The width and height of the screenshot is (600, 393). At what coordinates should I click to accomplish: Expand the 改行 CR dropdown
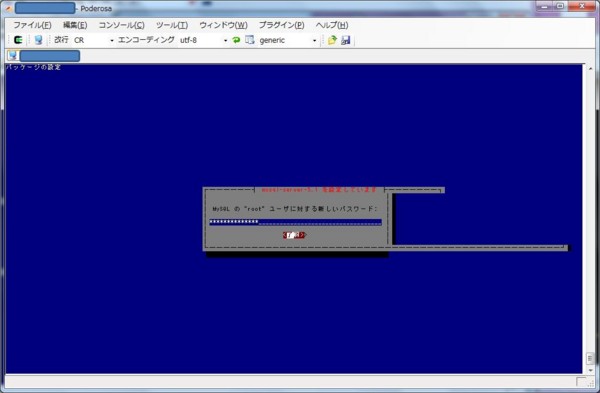coord(111,40)
